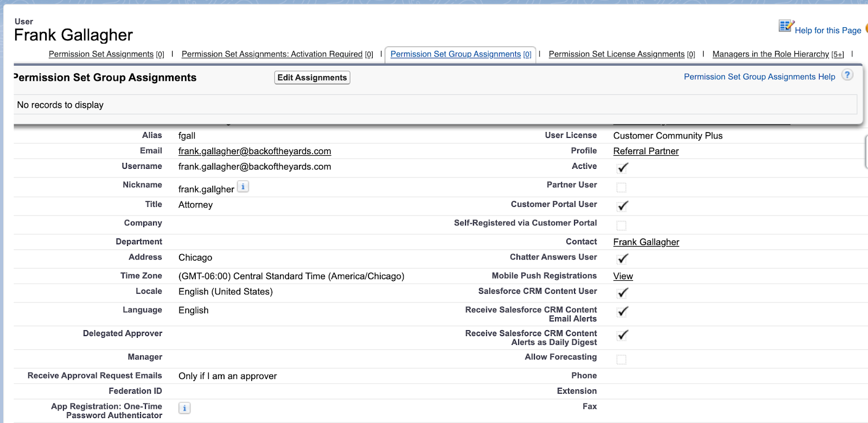Click Help for this Page link
Image resolution: width=868 pixels, height=423 pixels.
(x=828, y=30)
